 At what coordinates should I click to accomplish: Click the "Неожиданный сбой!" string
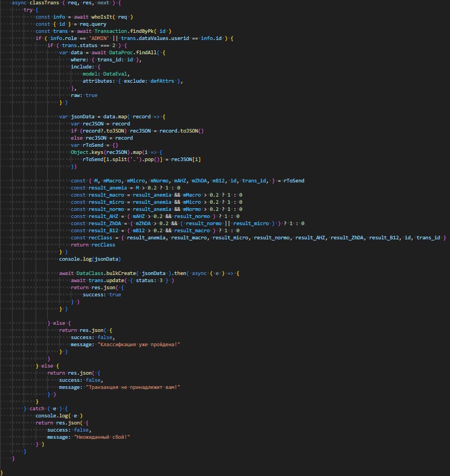click(x=102, y=437)
